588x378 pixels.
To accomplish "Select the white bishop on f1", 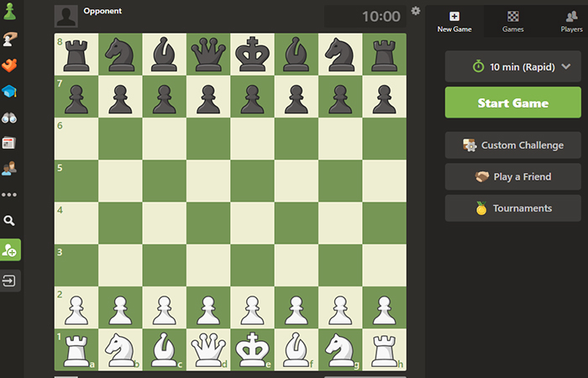I will [297, 349].
